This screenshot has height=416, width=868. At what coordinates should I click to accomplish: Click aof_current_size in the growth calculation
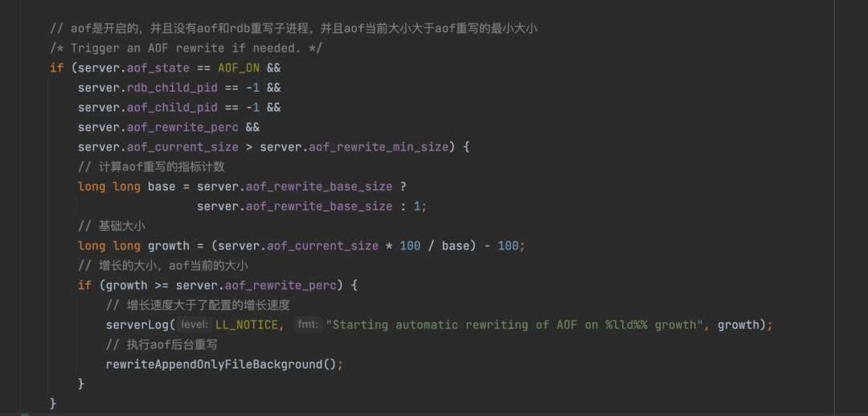tap(323, 246)
